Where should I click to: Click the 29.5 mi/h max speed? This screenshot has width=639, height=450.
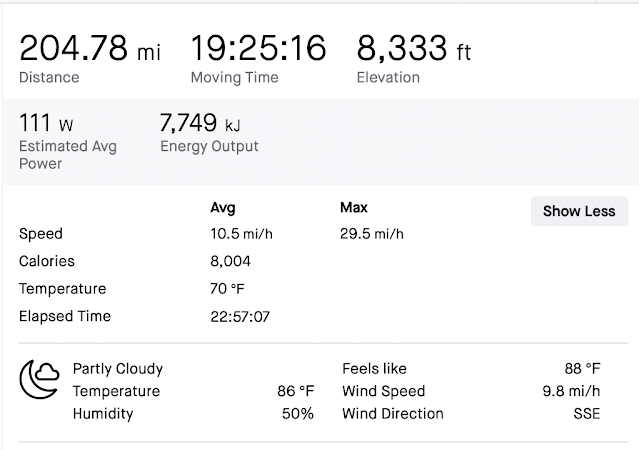click(372, 234)
